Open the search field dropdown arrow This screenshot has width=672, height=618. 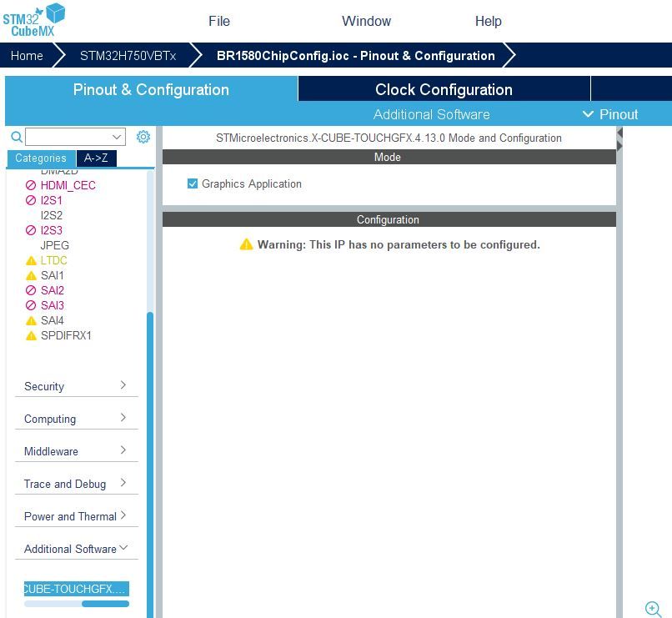117,137
